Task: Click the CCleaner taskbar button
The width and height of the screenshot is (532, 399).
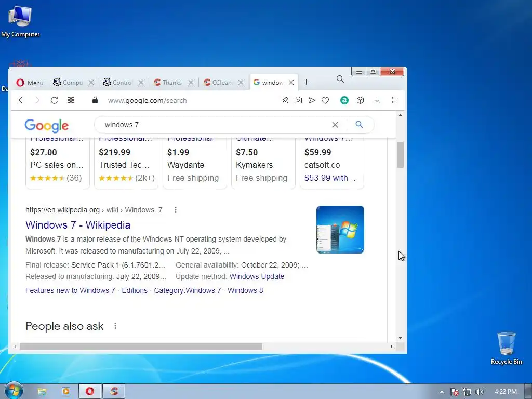Action: click(114, 392)
